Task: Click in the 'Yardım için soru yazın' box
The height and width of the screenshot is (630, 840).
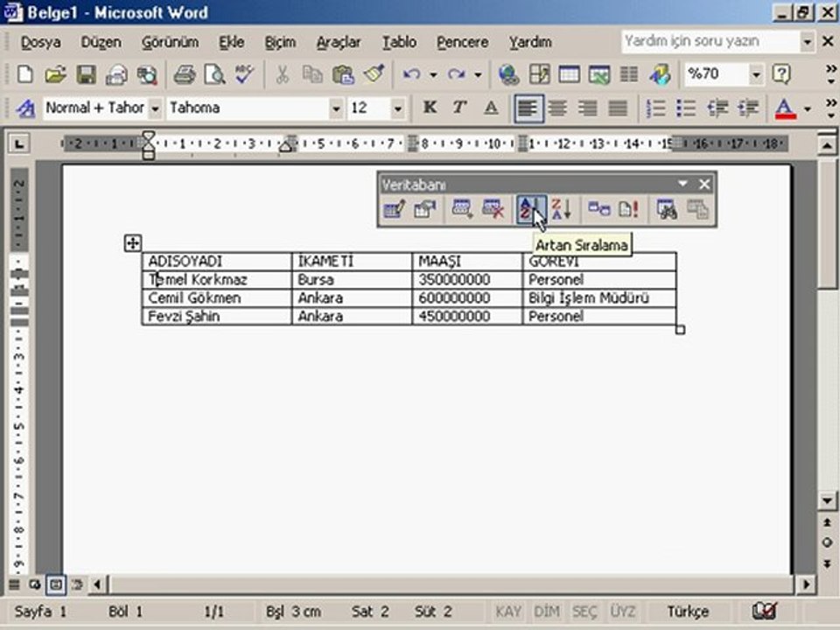Action: click(x=710, y=41)
